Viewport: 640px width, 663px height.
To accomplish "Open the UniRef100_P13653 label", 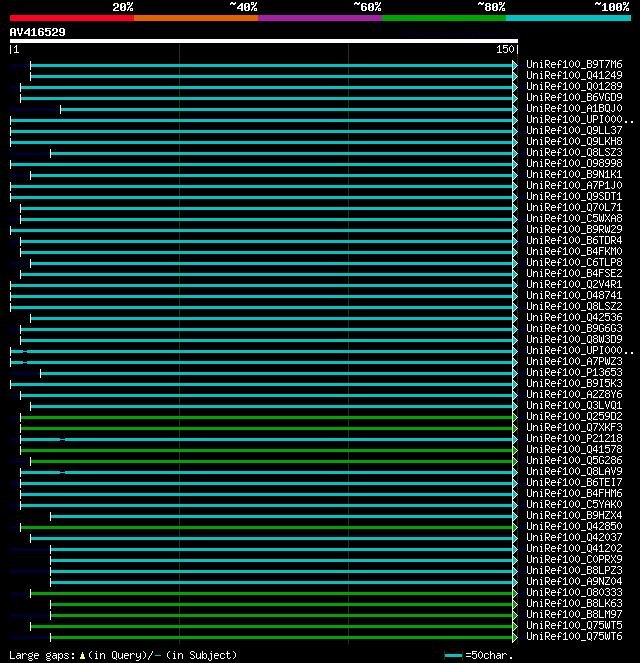I will [574, 372].
